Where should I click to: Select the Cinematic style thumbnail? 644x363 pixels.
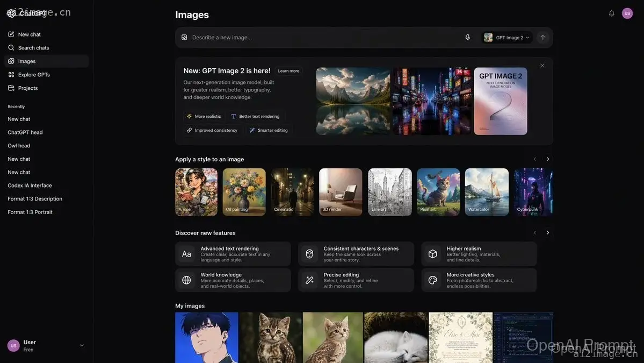[292, 192]
